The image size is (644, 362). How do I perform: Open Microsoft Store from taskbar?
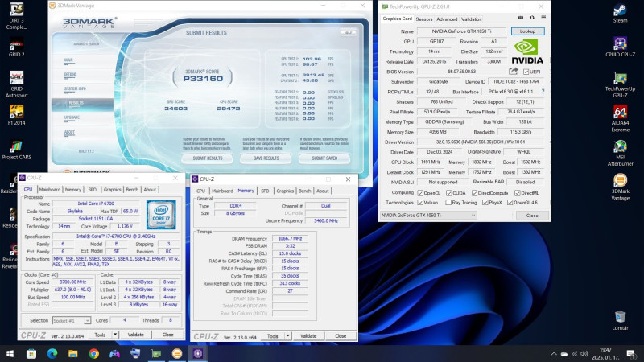coord(31,353)
